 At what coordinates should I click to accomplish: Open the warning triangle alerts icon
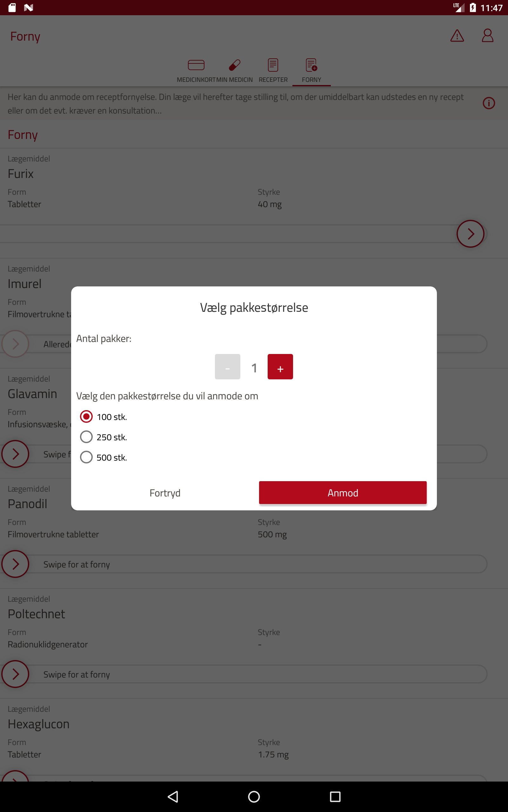(457, 36)
